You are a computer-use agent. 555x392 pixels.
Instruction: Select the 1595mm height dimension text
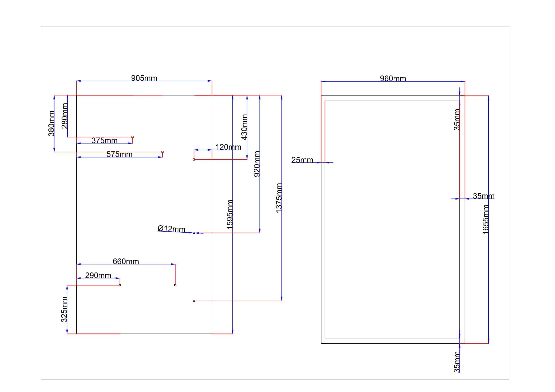point(230,214)
